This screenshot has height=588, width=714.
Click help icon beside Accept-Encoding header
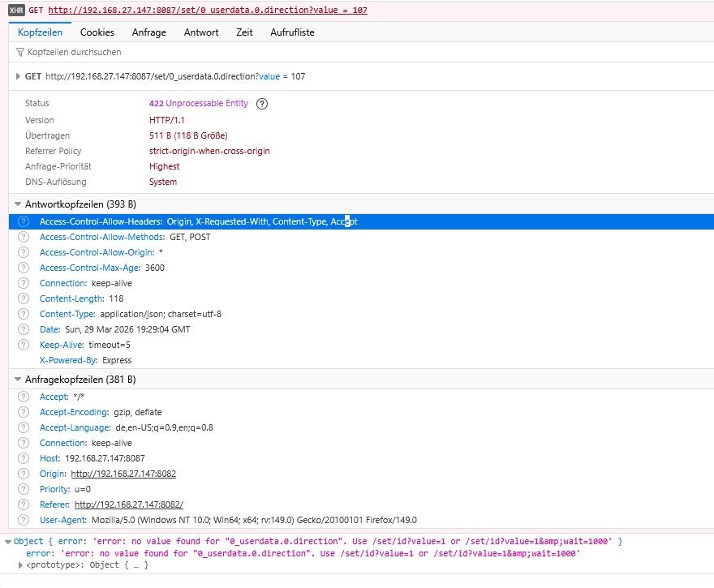click(x=24, y=412)
